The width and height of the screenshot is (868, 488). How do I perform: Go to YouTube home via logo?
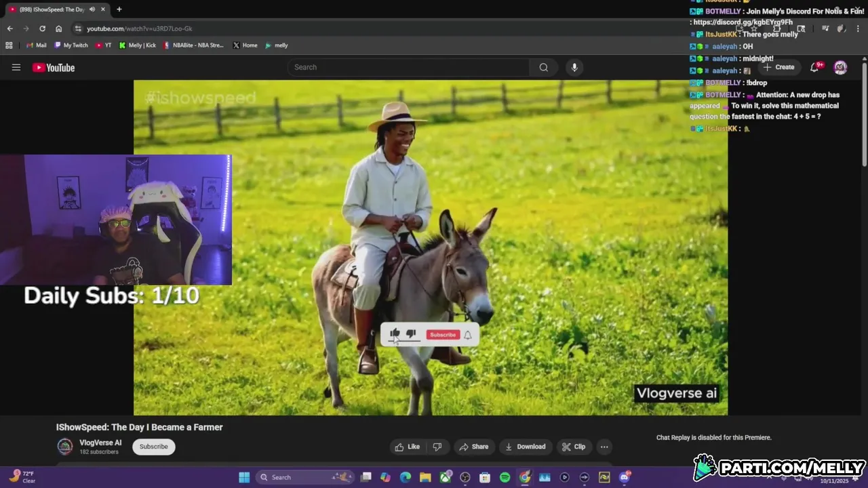click(x=54, y=67)
